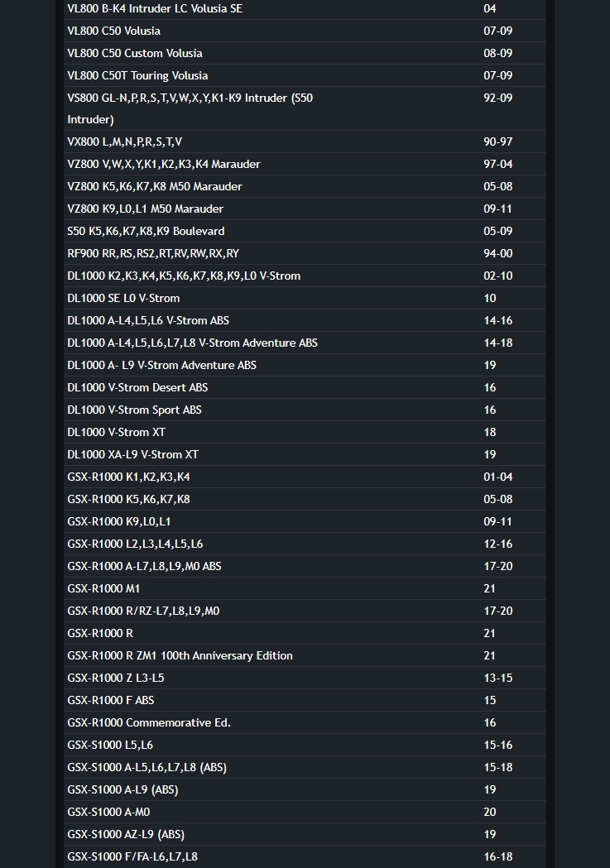Click the VL800 C50 Custom Volusia row
The width and height of the screenshot is (610, 868).
tap(135, 53)
